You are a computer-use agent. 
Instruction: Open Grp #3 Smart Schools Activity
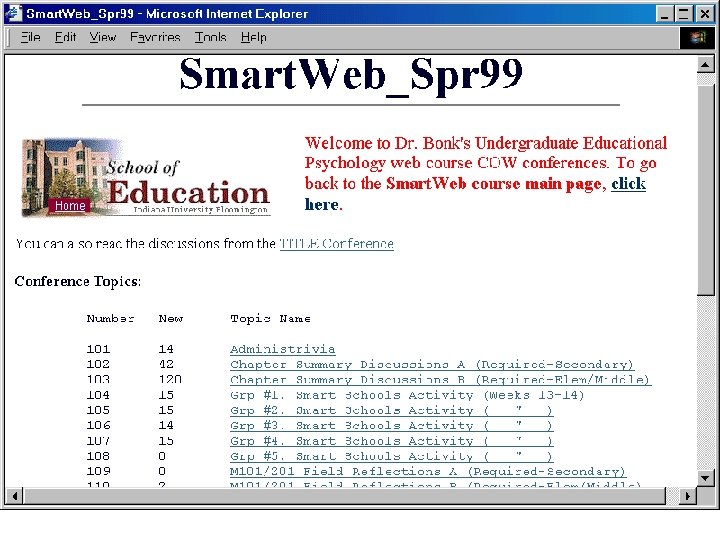tap(391, 426)
